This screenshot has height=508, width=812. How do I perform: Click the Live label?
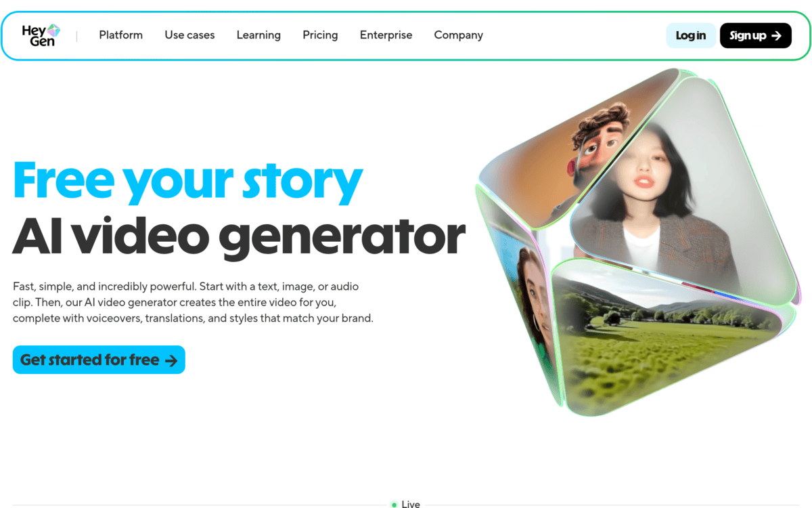click(411, 505)
